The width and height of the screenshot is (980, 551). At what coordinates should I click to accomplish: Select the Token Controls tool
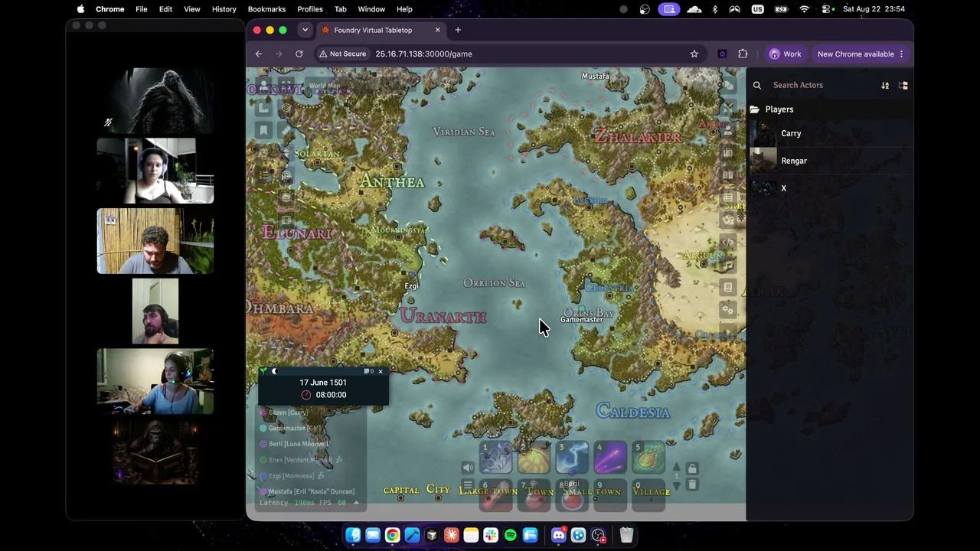point(264,86)
